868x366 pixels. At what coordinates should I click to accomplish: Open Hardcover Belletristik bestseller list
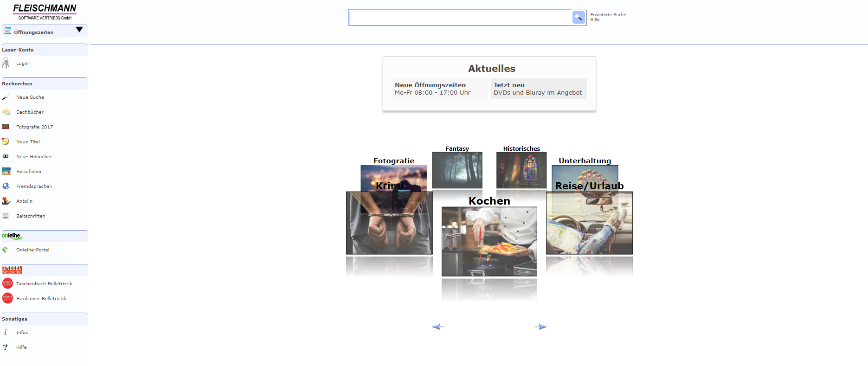41,299
